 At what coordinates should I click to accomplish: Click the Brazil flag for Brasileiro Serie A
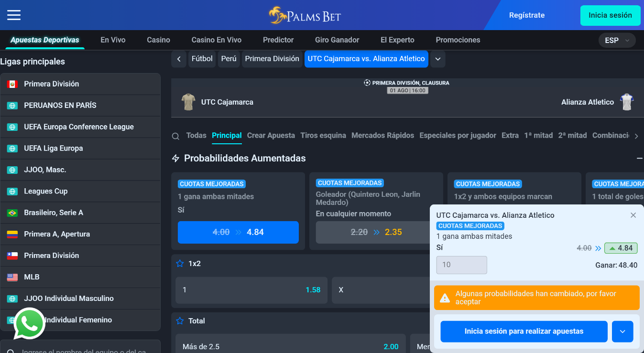click(12, 213)
